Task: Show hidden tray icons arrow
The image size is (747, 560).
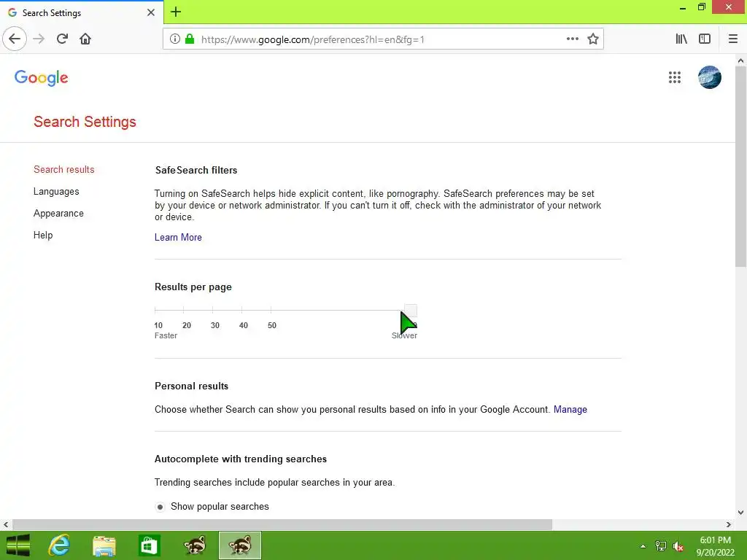Action: coord(643,546)
